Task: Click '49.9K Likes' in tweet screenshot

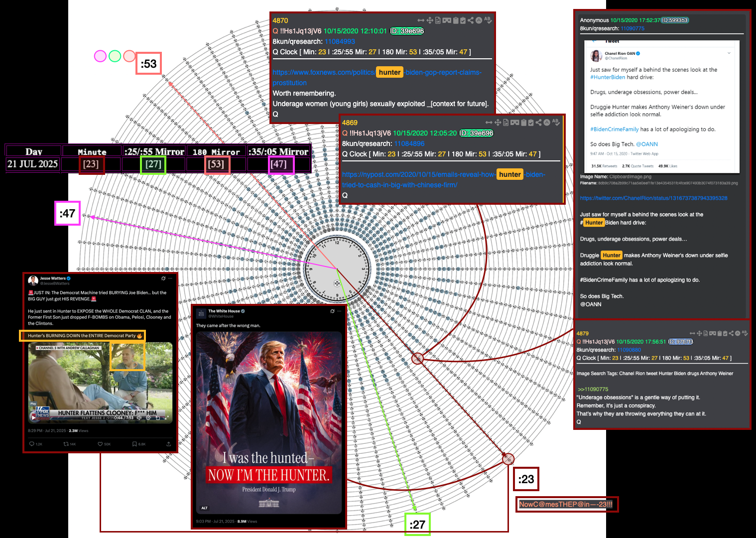Action: click(x=667, y=166)
